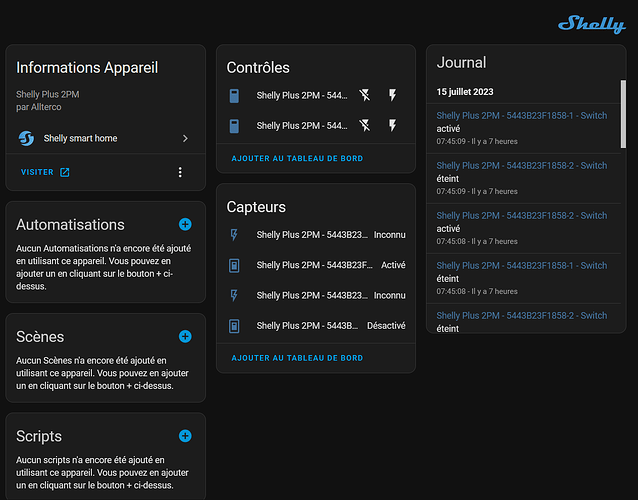Click the first switch device icon in Contrôles

coord(234,96)
